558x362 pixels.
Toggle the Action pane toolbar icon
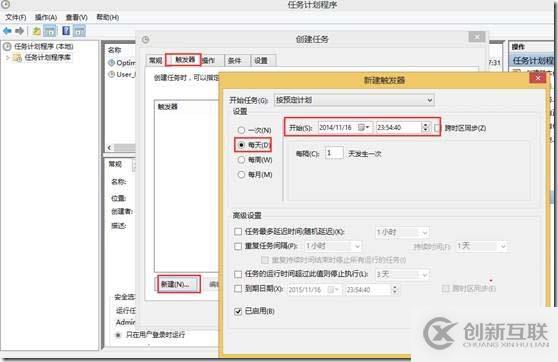(79, 31)
